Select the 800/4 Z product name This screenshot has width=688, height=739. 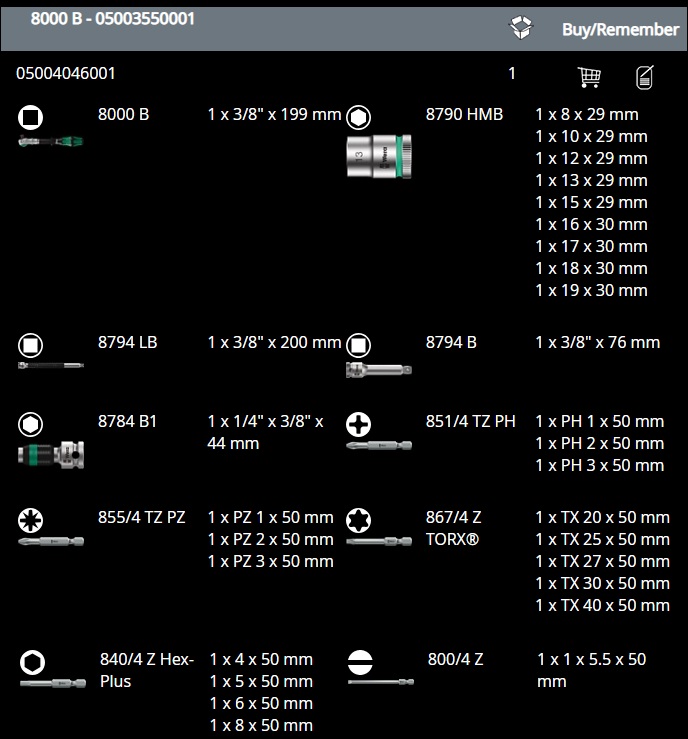coord(456,659)
